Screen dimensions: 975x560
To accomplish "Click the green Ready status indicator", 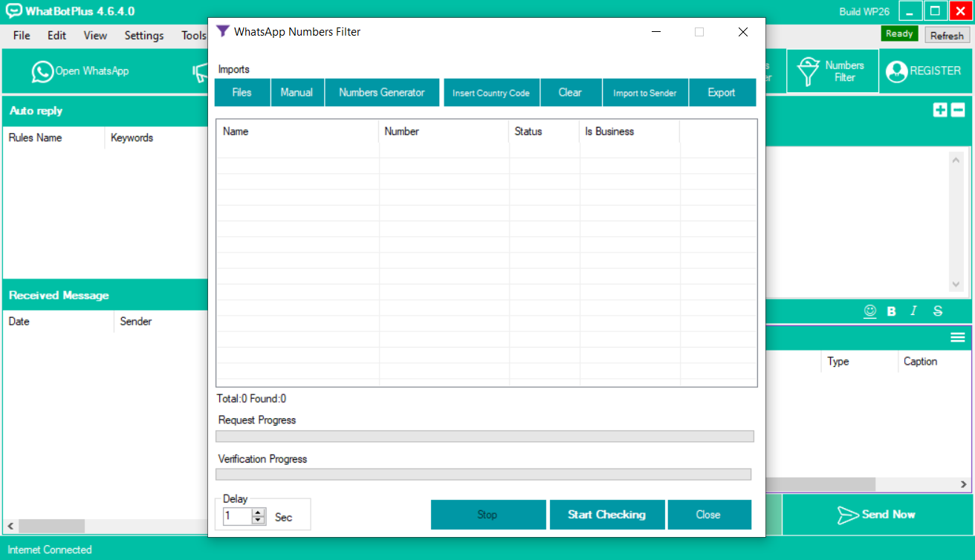I will click(899, 33).
